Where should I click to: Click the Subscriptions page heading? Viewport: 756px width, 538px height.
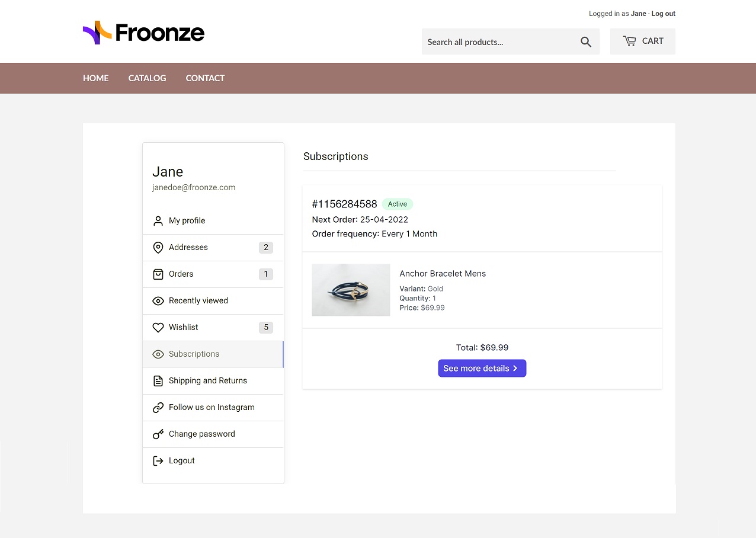click(x=336, y=156)
